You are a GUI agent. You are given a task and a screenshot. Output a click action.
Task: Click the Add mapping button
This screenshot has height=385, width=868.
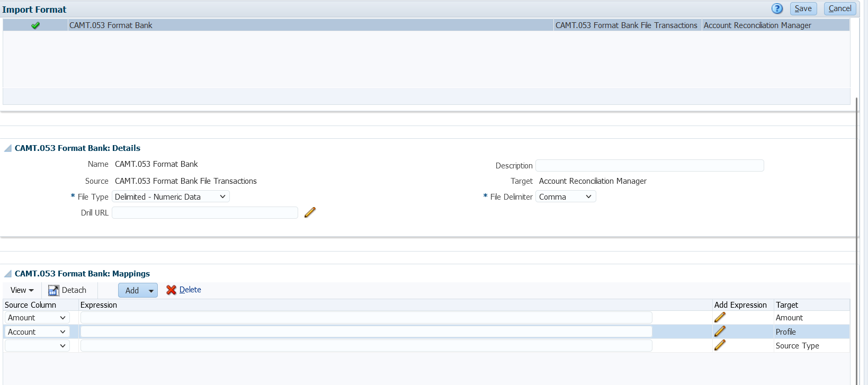tap(132, 291)
